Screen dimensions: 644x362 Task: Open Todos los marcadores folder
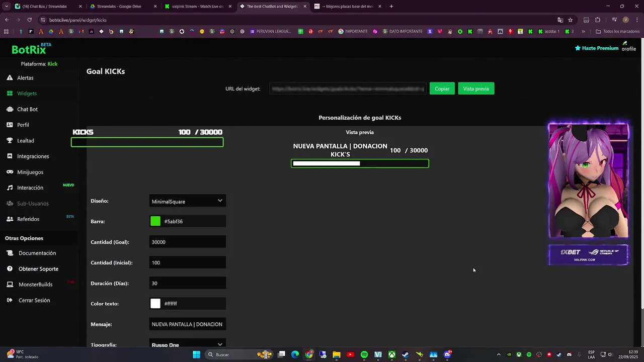click(x=617, y=32)
